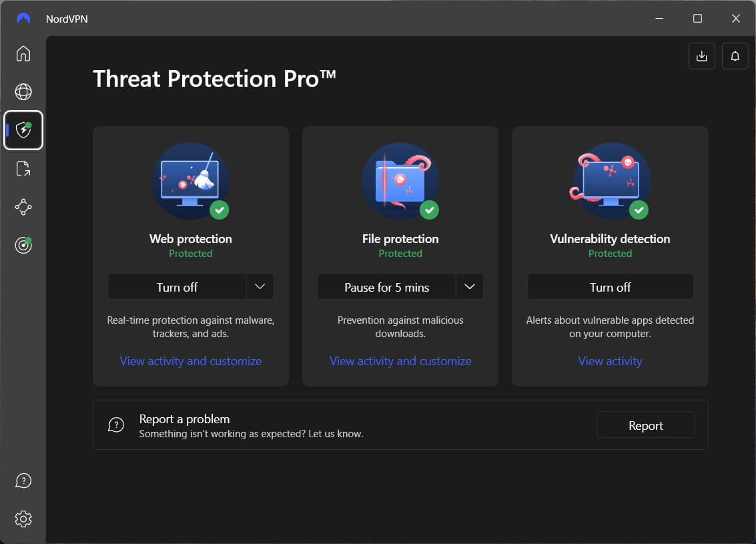Image resolution: width=756 pixels, height=544 pixels.
Task: Click the 'File protection' card title
Action: pos(400,239)
